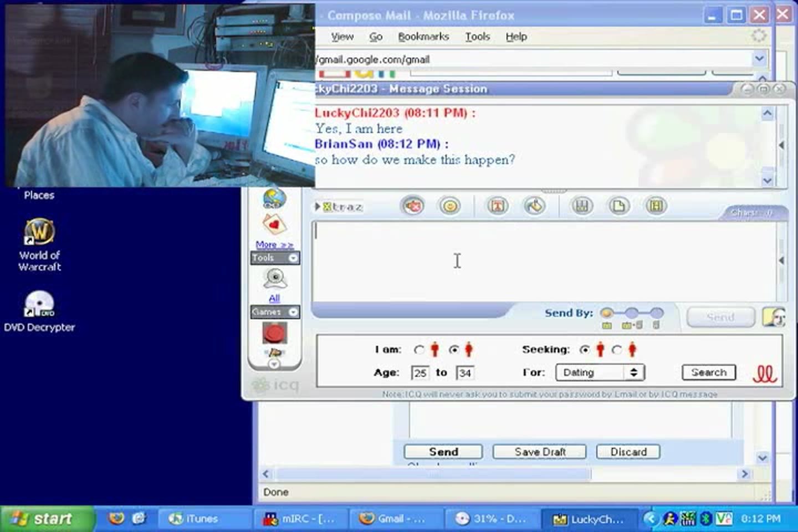The height and width of the screenshot is (532, 798).
Task: Switch to Gmail Firefox taskbar button
Action: (x=396, y=519)
